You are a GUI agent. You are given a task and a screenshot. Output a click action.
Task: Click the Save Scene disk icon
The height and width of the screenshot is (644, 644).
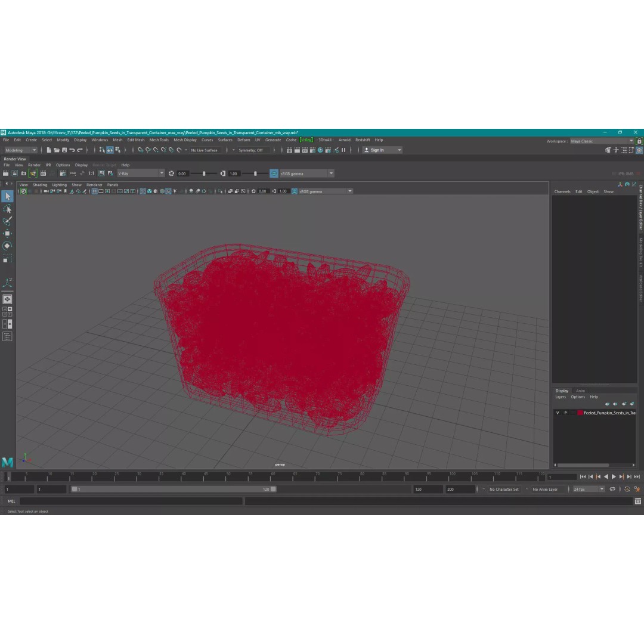tap(64, 150)
